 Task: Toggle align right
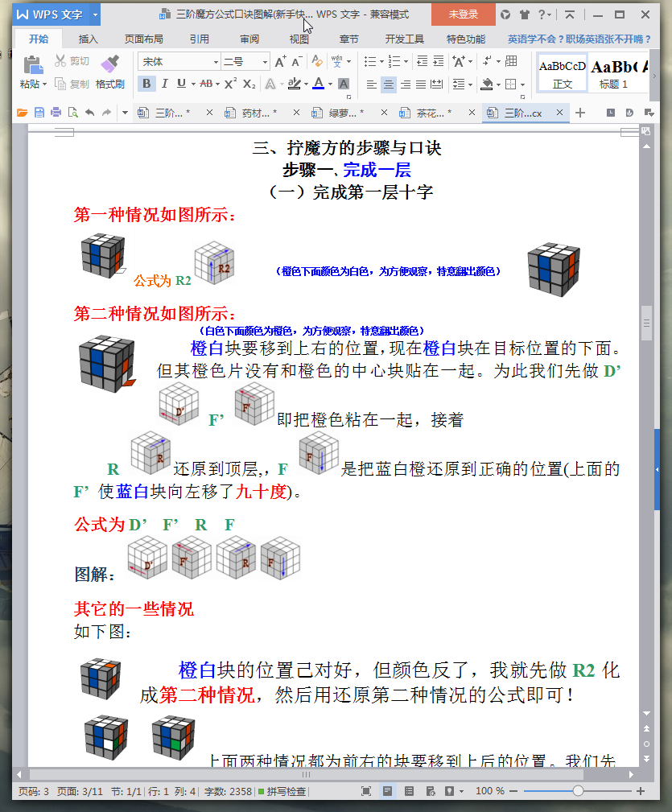(405, 84)
